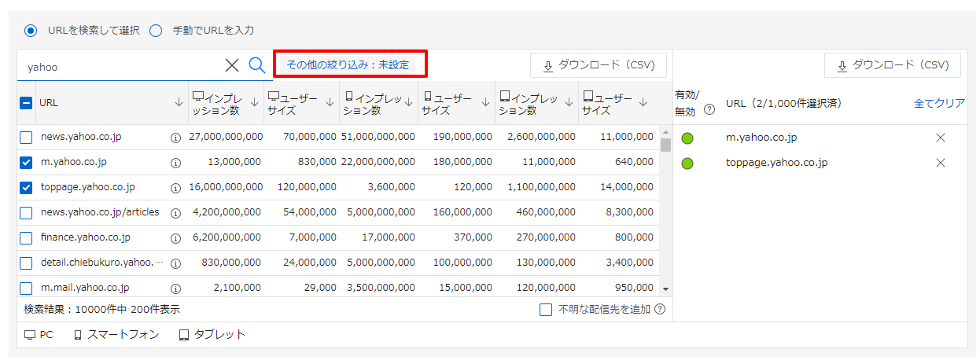The image size is (980, 364).
Task: Uncheck the toppage.yahoo.co.jp checkbox
Action: coord(26,188)
